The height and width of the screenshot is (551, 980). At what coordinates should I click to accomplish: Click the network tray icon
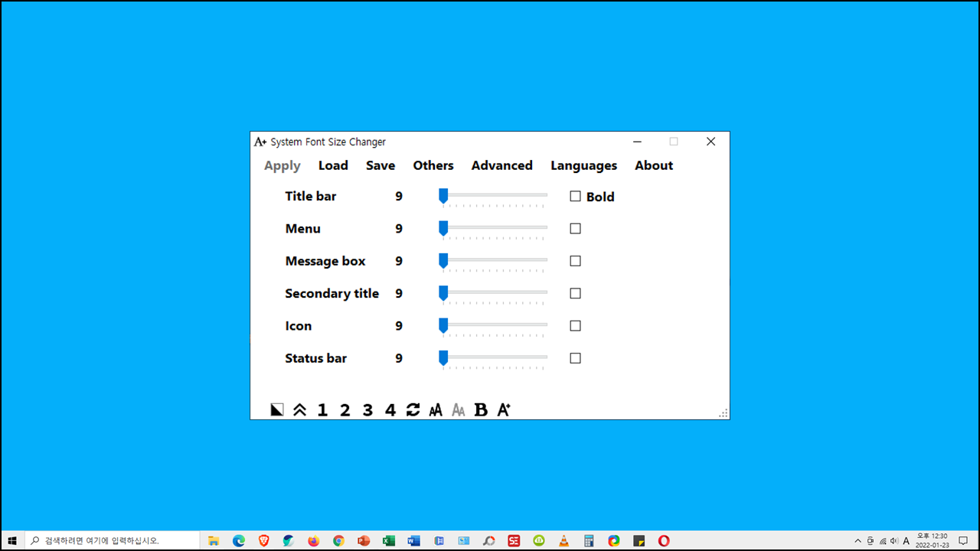pos(882,541)
